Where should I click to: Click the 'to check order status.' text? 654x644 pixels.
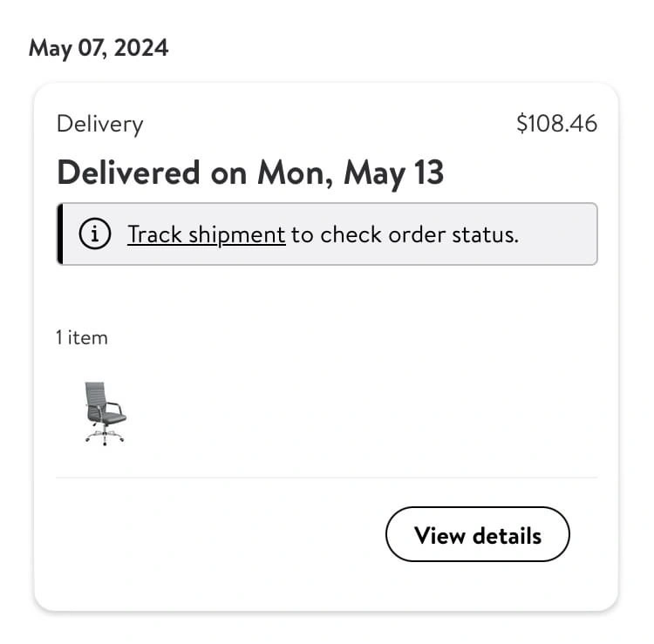coord(405,234)
